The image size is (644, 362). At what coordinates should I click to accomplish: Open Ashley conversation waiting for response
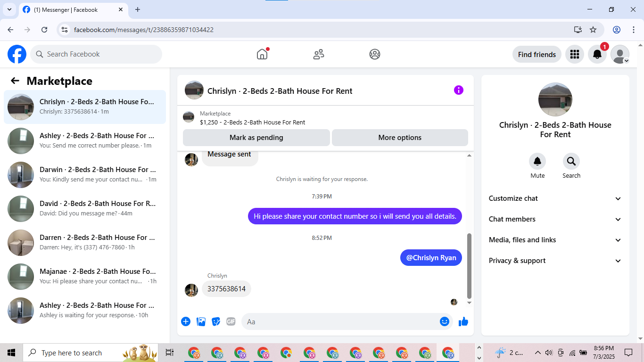click(85, 311)
